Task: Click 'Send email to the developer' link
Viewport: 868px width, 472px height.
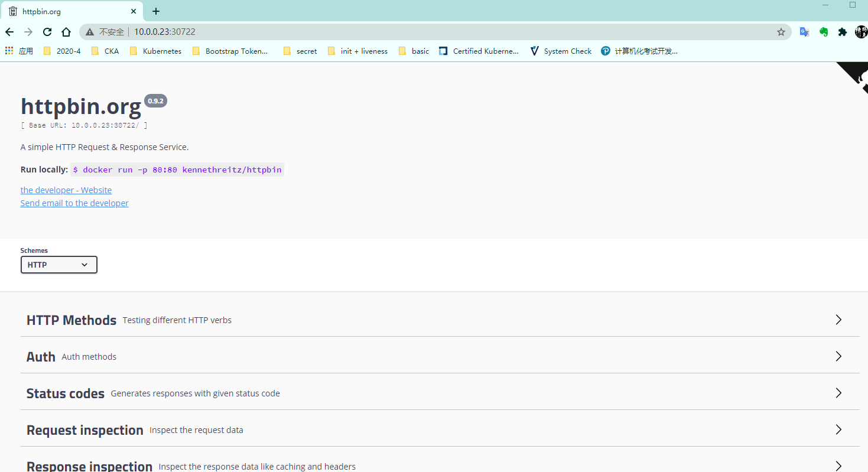Action: 74,203
